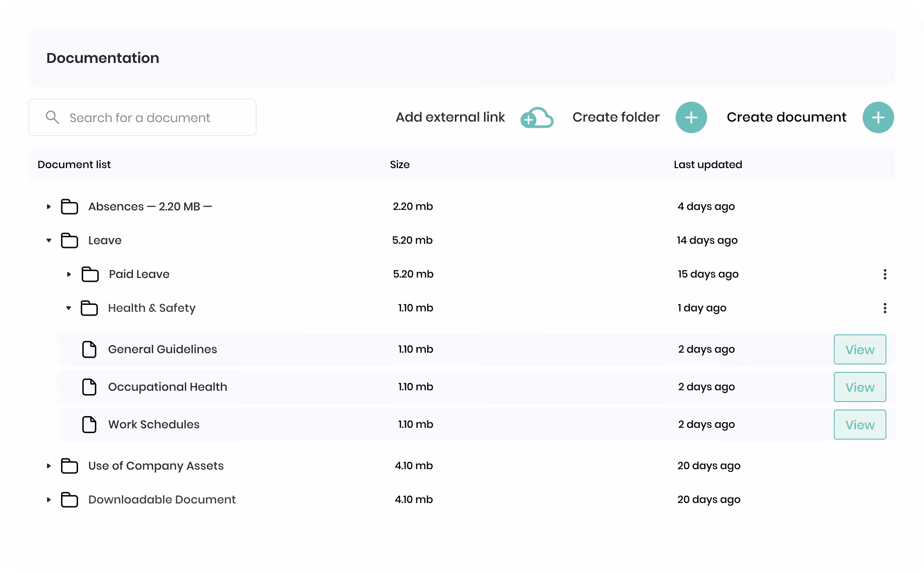
Task: Click the 14 days ago timestamp
Action: click(x=707, y=240)
